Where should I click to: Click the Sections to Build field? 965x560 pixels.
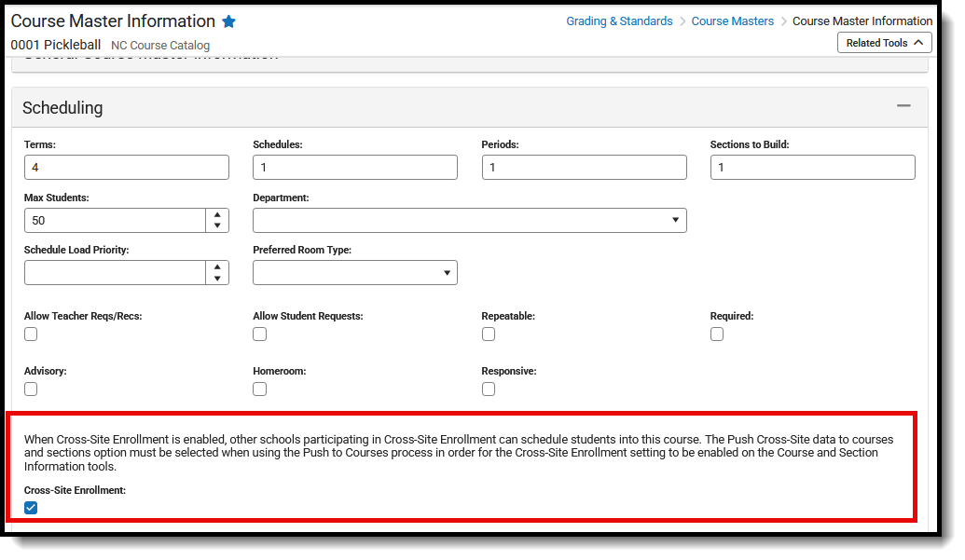pos(811,167)
